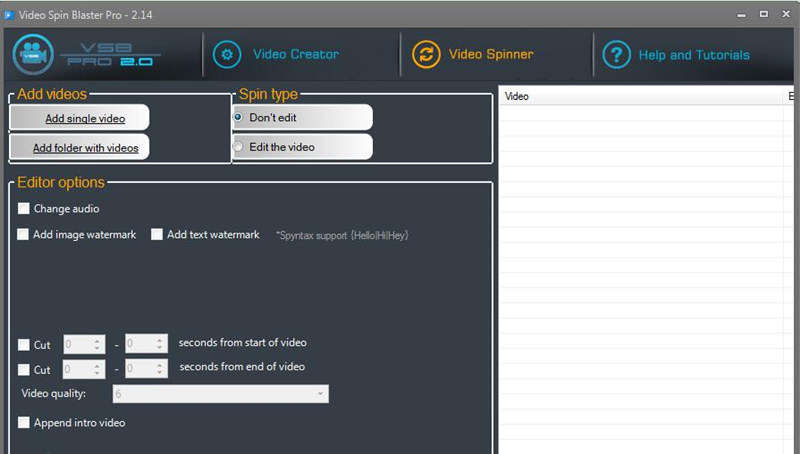Open the Video Creator tab
Viewport: 800px width, 454px height.
[x=296, y=54]
